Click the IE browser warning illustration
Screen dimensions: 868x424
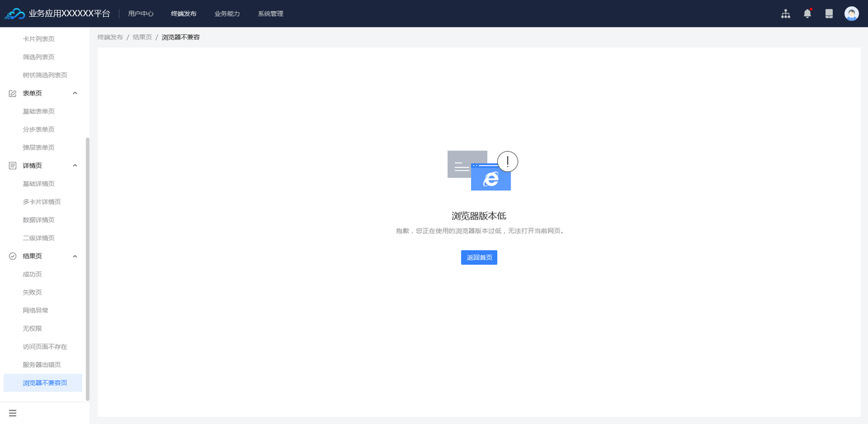(x=482, y=170)
